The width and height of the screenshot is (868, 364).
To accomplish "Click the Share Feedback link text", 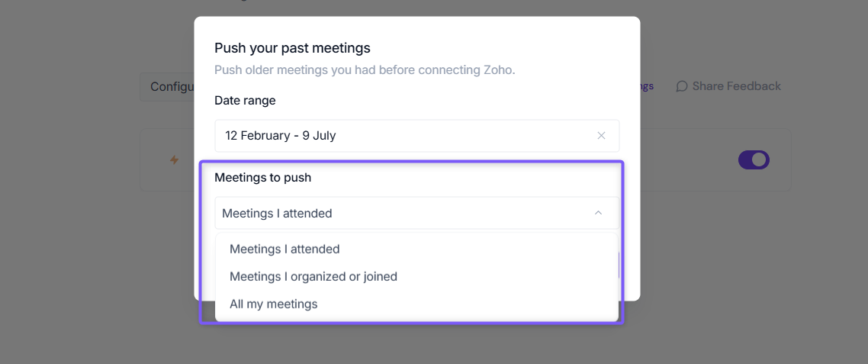I will (x=736, y=86).
